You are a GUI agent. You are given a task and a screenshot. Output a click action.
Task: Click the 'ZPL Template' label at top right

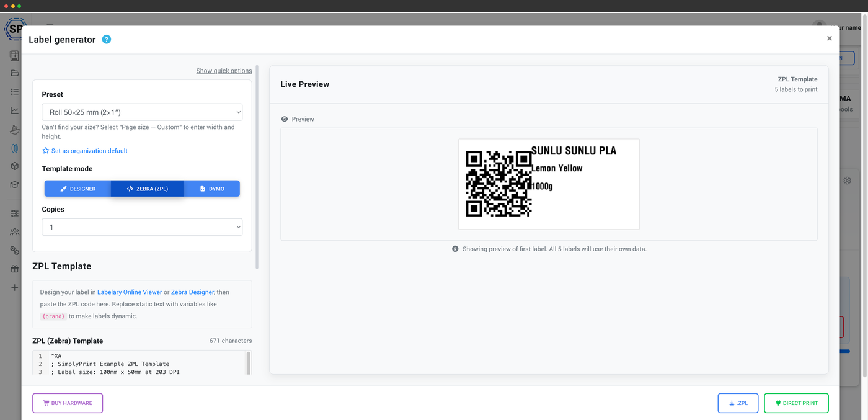click(798, 79)
